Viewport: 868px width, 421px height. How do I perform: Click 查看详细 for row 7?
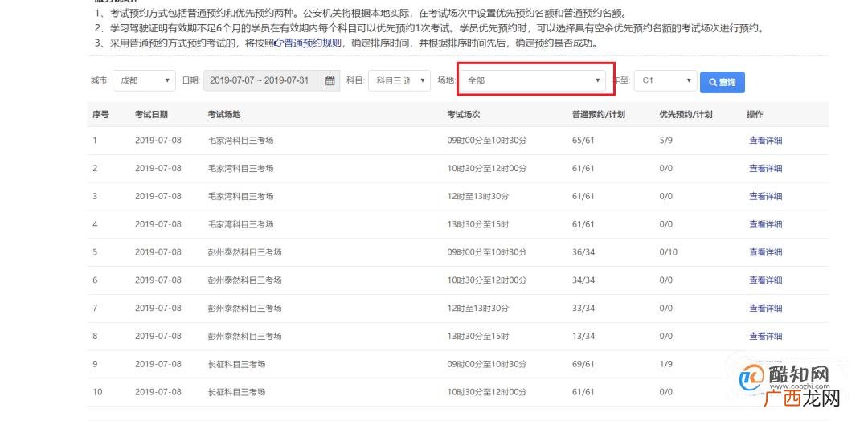(x=766, y=309)
